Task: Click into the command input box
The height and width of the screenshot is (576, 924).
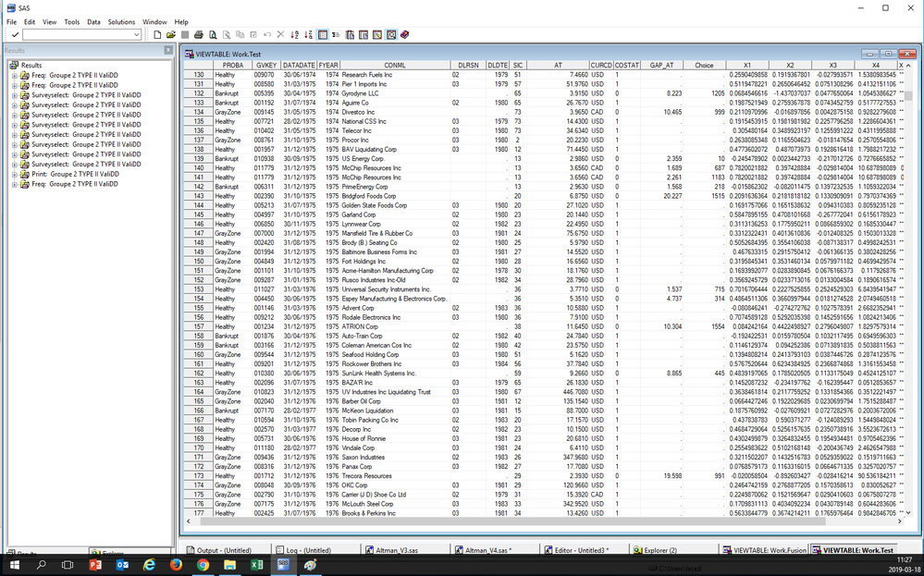Action: click(x=78, y=35)
